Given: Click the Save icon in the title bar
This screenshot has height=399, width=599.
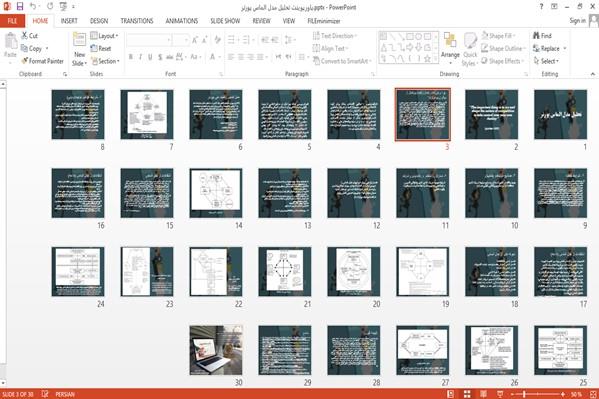Looking at the screenshot, I should tap(19, 6).
